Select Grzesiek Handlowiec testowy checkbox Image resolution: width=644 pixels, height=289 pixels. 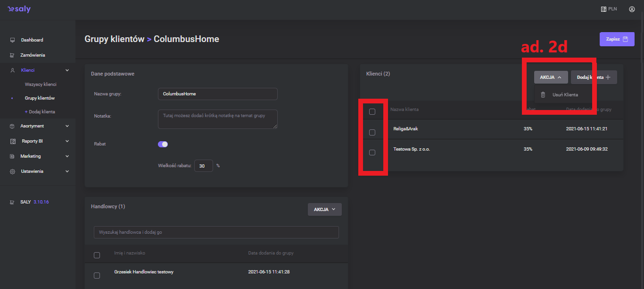point(97,275)
